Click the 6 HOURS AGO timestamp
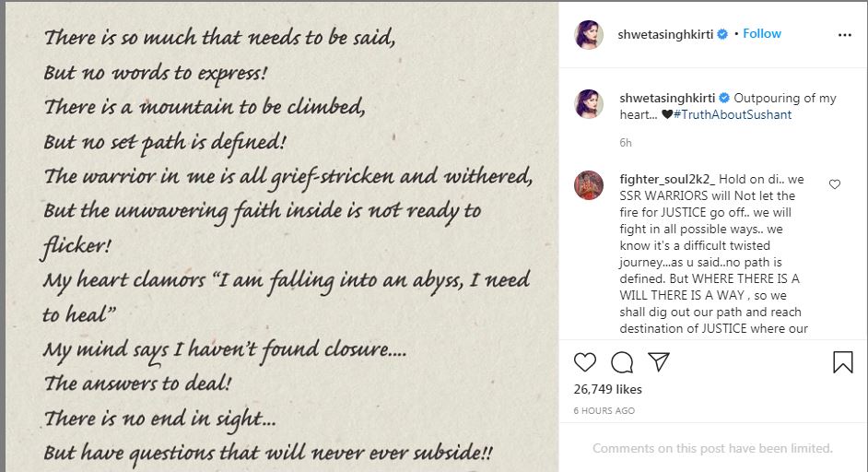The image size is (868, 472). point(604,410)
